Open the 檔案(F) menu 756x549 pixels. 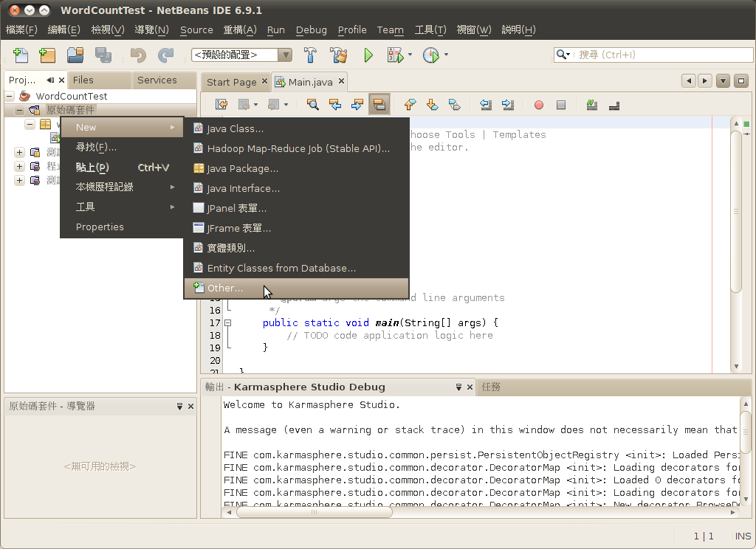(x=21, y=30)
